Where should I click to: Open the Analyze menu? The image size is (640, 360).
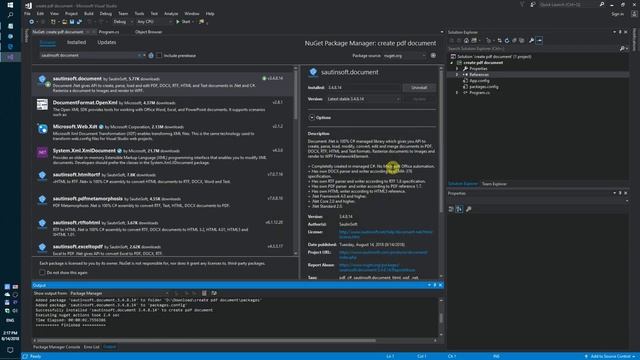tap(171, 13)
